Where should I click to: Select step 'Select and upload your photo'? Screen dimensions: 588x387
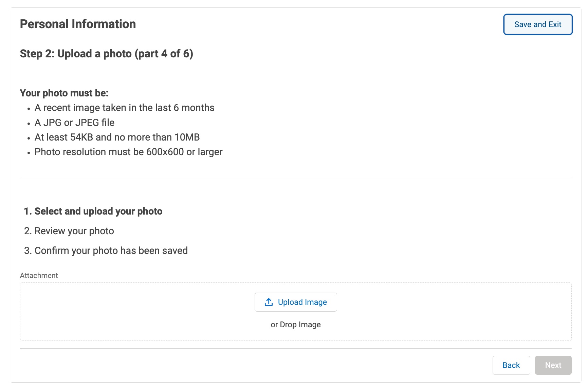click(98, 211)
